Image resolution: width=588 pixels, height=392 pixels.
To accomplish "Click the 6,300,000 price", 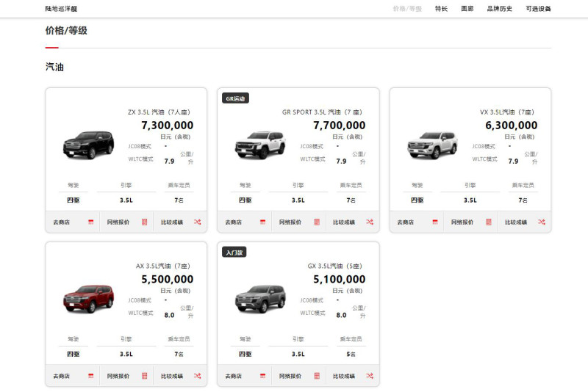I will (x=511, y=125).
